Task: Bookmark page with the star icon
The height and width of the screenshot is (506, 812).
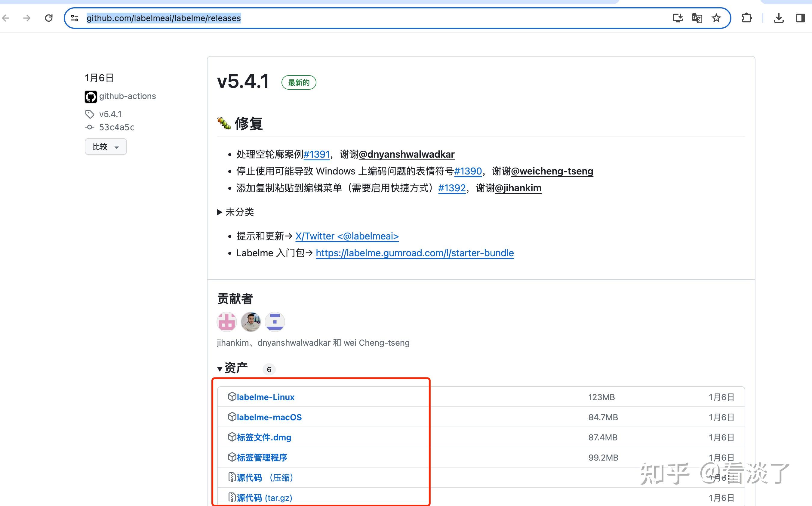Action: click(x=716, y=18)
